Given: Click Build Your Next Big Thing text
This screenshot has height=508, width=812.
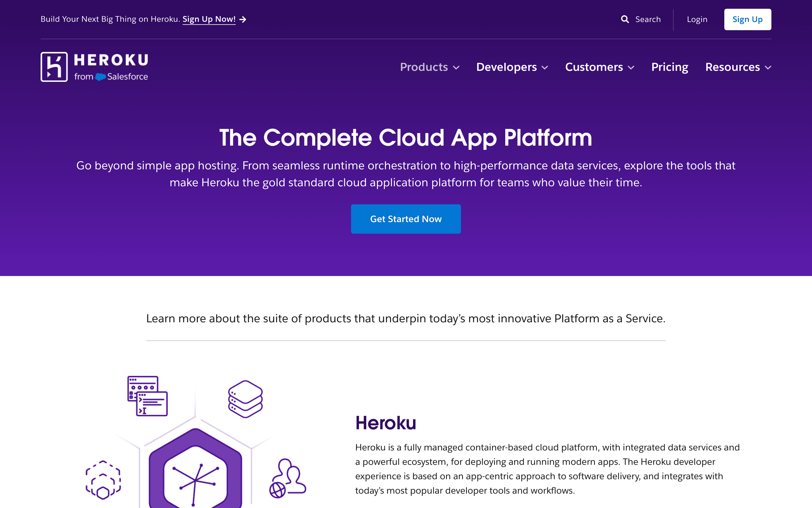Looking at the screenshot, I should 111,19.
